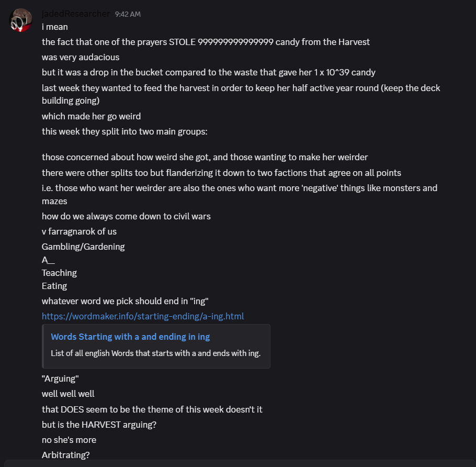Screen dimensions: 476x467
Task: Open embed title "Words Starting with a and ending in ing"
Action: click(x=130, y=337)
